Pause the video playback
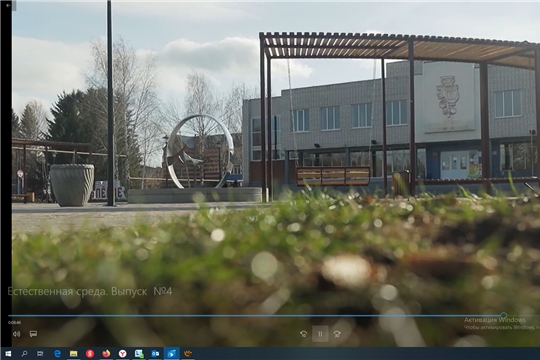Viewport: 540px width, 360px height. click(x=320, y=333)
